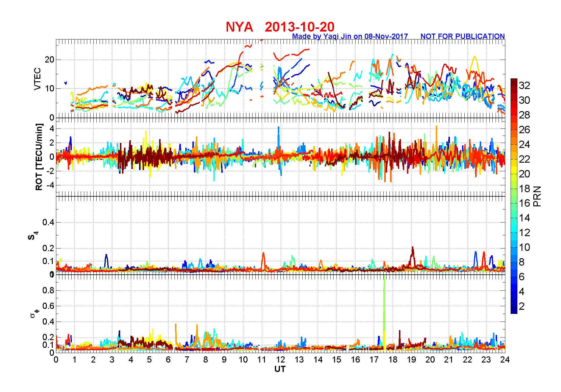Select the VTEC y-axis label

coord(37,79)
